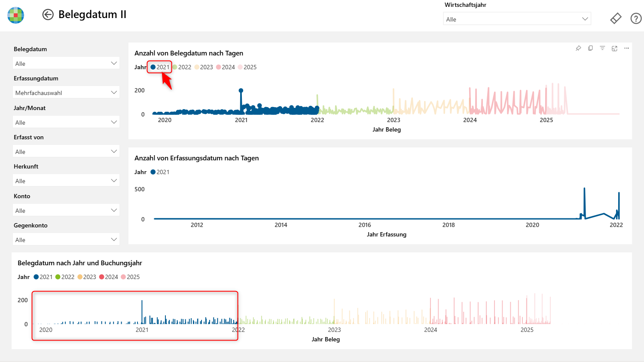Click 2021 legend in the Erfassungsdatum chart
The height and width of the screenshot is (362, 644).
(160, 172)
